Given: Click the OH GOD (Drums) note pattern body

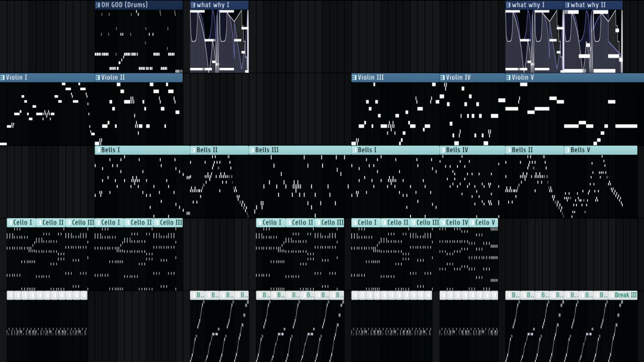Looking at the screenshot, I should click(x=138, y=41).
